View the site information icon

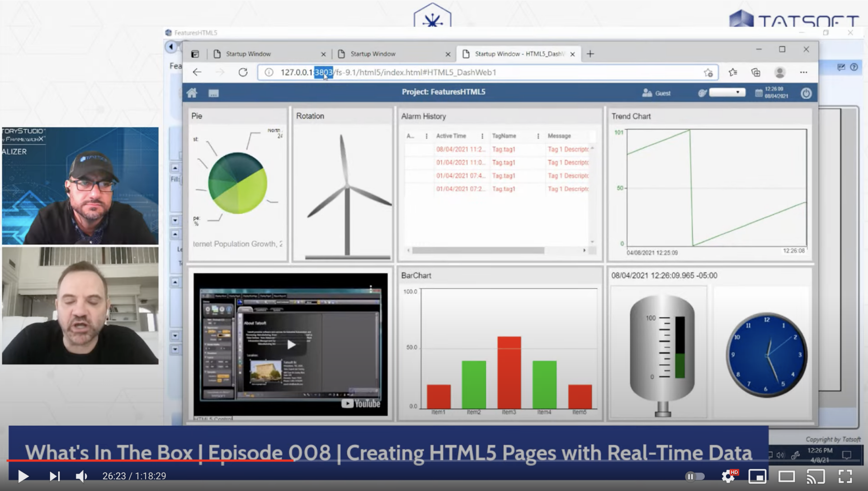click(x=269, y=72)
